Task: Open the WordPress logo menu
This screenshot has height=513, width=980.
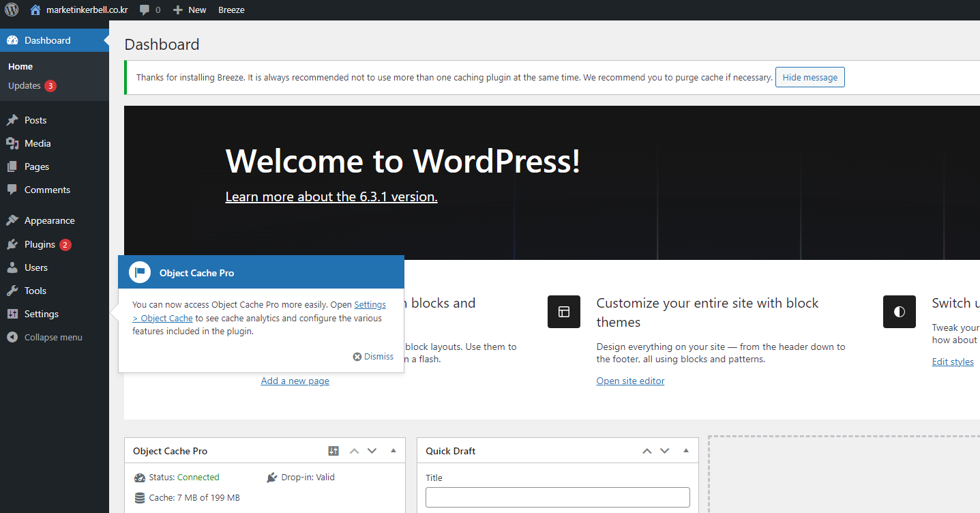Action: pos(12,10)
